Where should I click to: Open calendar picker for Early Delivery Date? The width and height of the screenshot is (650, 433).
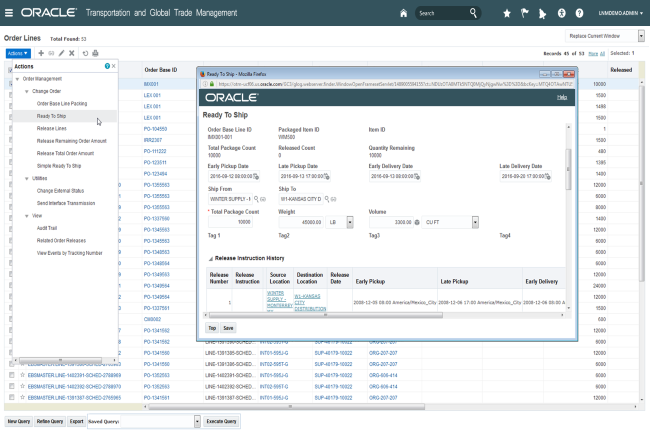pyautogui.click(x=417, y=177)
